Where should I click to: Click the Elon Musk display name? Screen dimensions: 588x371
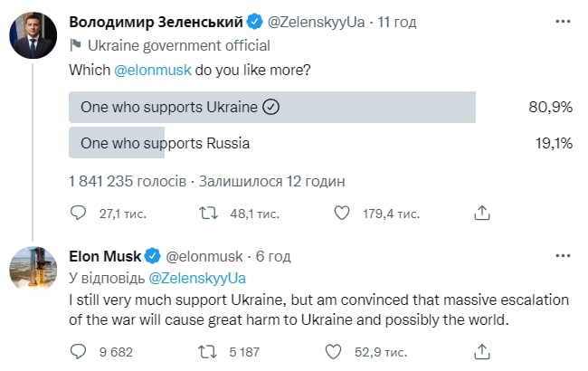tap(105, 256)
